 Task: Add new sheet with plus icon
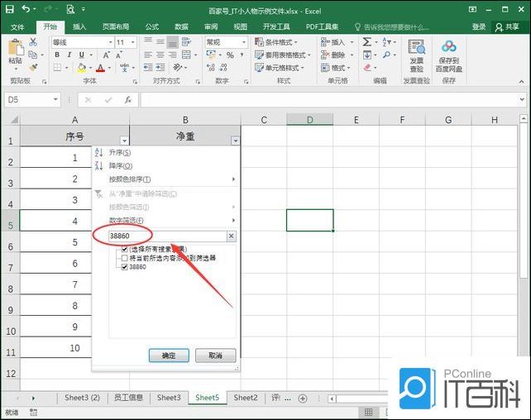click(x=303, y=398)
